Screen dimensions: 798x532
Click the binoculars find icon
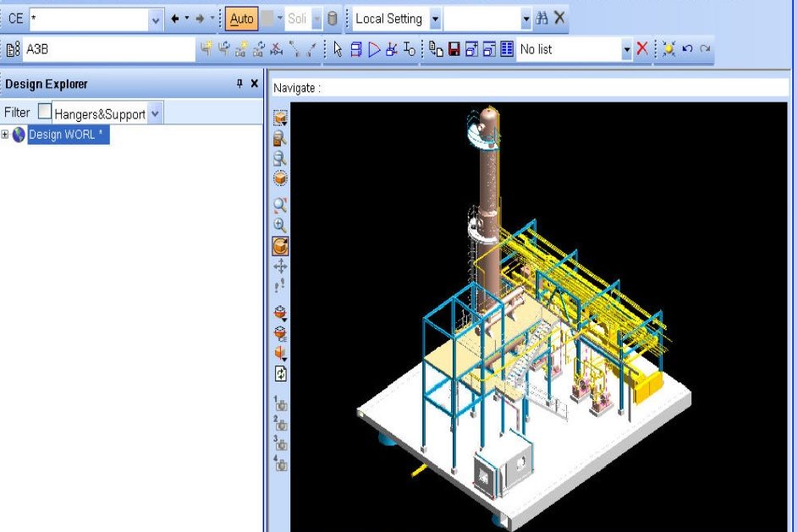point(542,19)
